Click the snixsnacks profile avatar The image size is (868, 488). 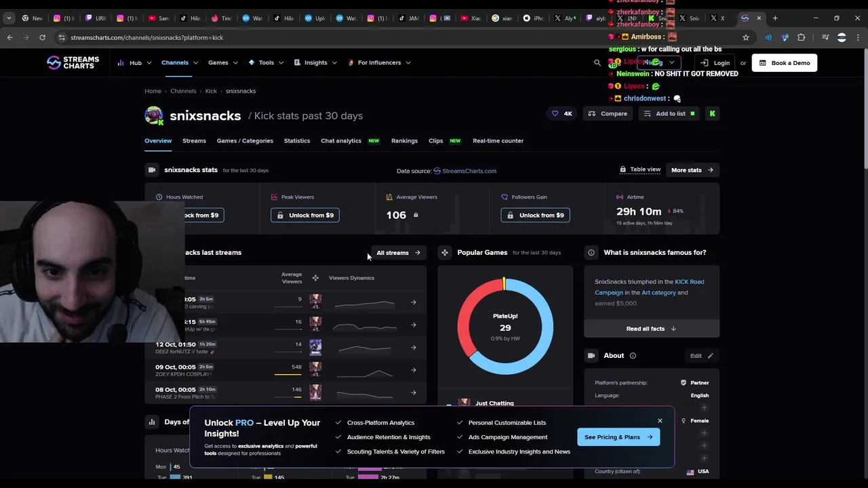pos(154,115)
